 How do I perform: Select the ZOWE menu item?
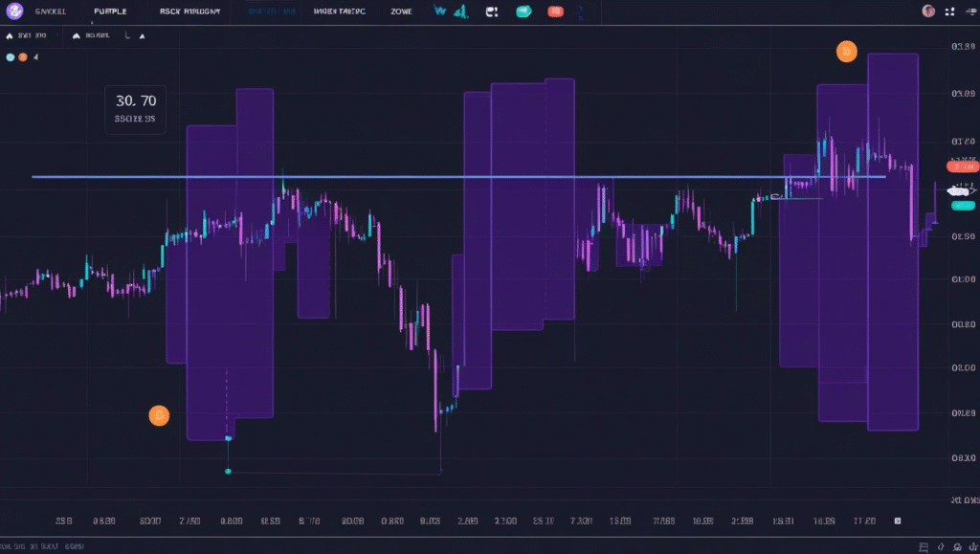coord(401,11)
